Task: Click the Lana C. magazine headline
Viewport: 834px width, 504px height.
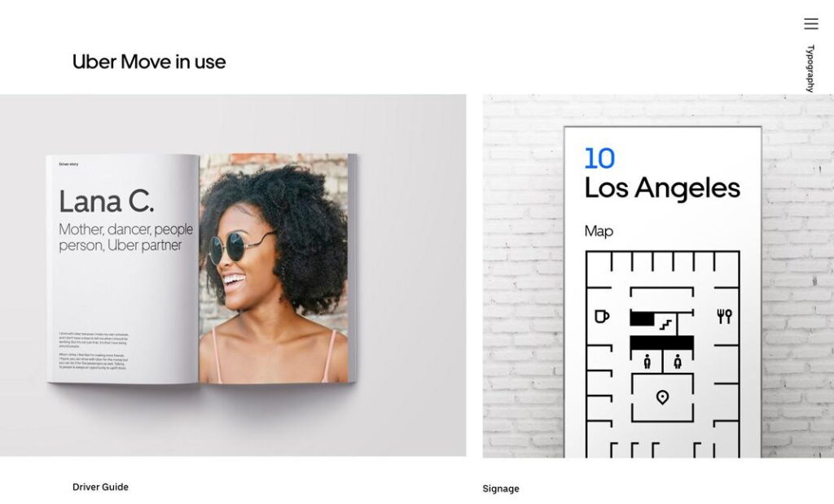Action: [x=107, y=202]
